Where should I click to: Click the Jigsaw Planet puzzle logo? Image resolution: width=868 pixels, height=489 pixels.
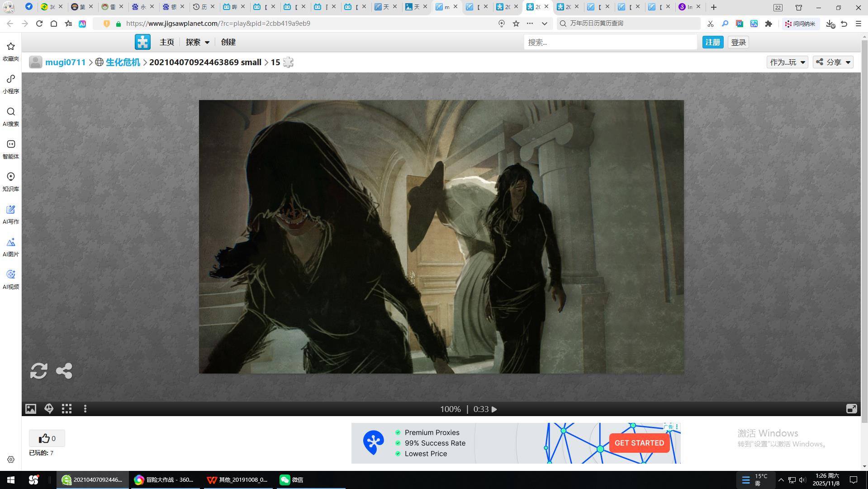point(142,42)
